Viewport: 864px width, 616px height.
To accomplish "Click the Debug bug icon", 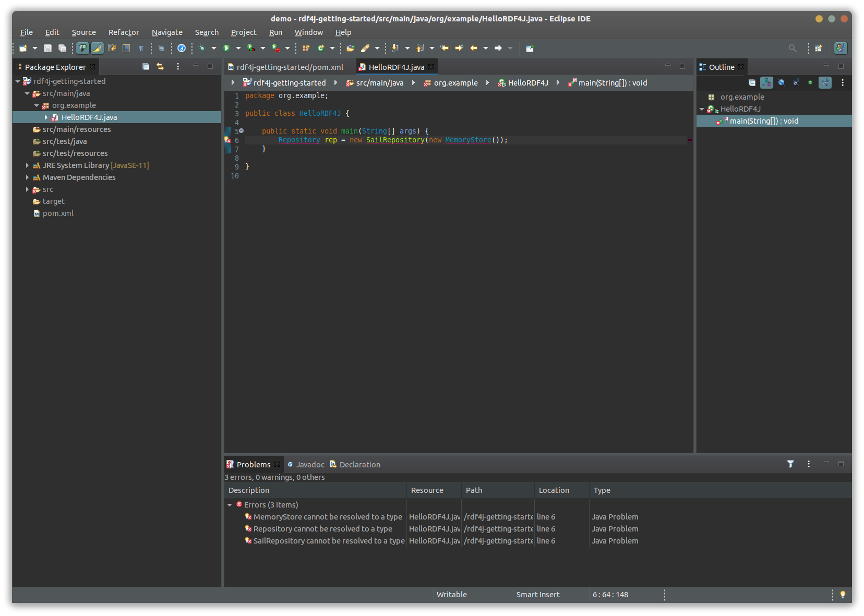I will tap(202, 48).
